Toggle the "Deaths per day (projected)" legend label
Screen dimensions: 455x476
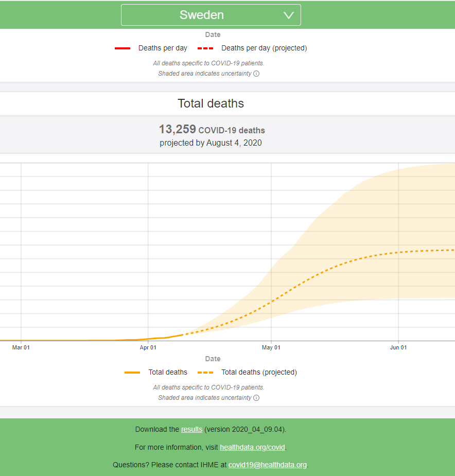tap(264, 48)
